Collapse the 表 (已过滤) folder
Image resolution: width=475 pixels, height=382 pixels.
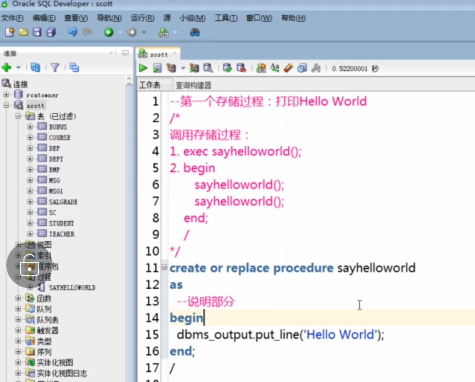coord(18,116)
